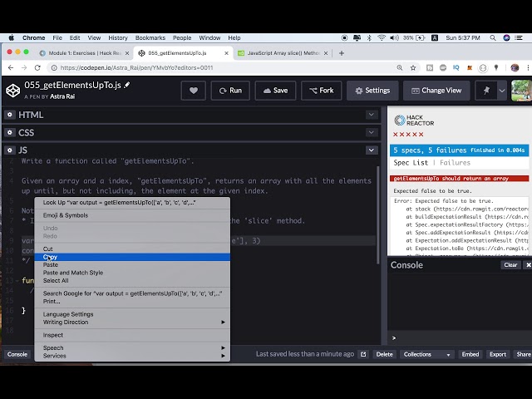Open a new Chrome tab
This screenshot has width=532, height=399.
click(342, 53)
